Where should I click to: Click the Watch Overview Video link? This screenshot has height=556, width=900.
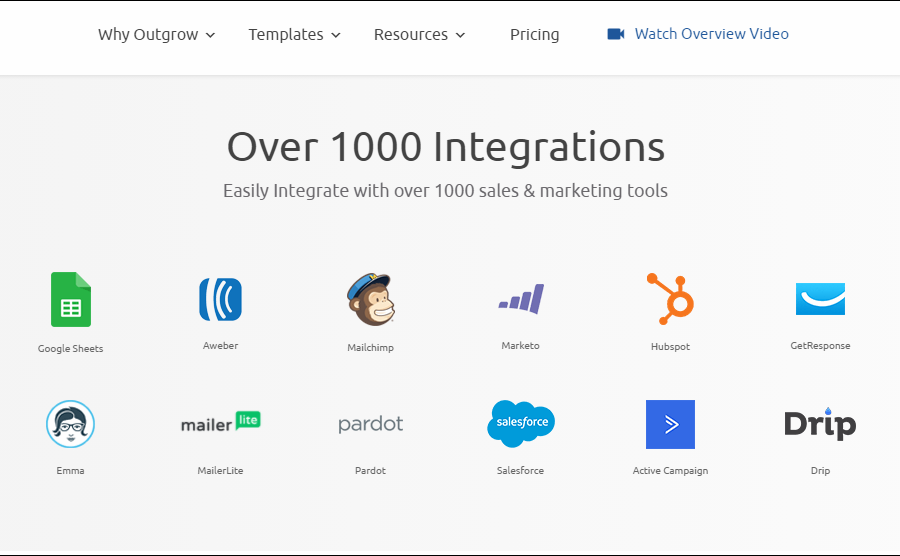(711, 34)
